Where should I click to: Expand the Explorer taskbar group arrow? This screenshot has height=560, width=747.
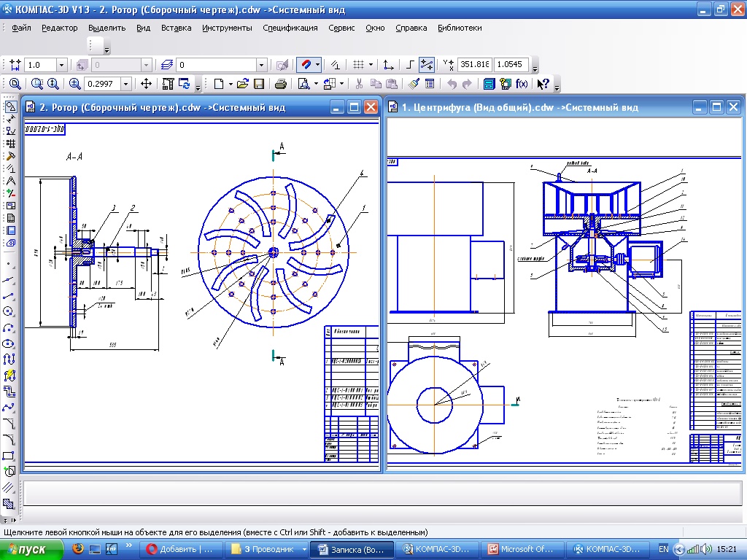(x=304, y=550)
